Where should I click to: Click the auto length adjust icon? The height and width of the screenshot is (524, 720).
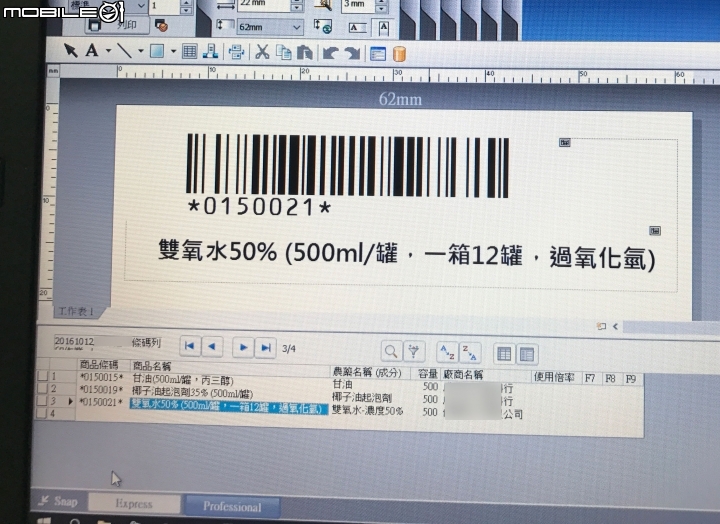(323, 26)
